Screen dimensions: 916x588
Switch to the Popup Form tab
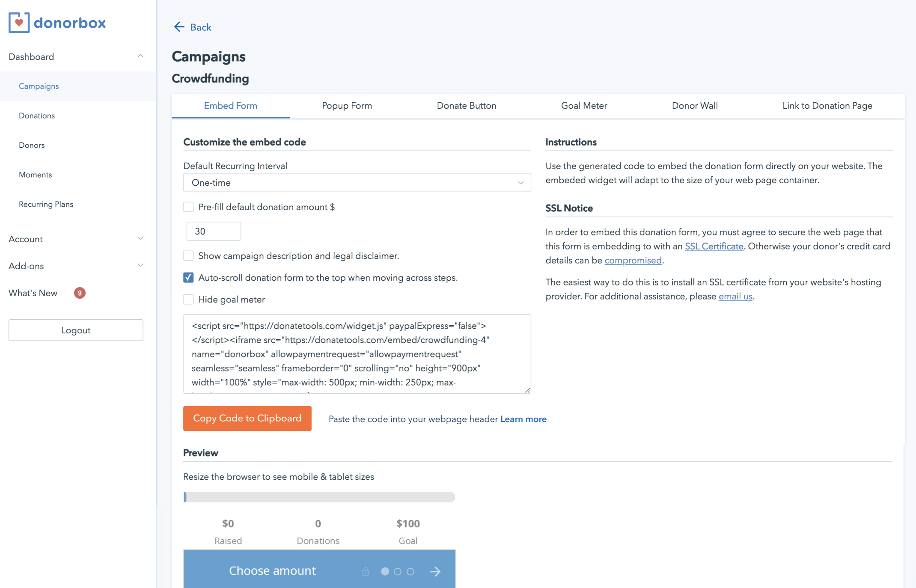click(x=347, y=106)
